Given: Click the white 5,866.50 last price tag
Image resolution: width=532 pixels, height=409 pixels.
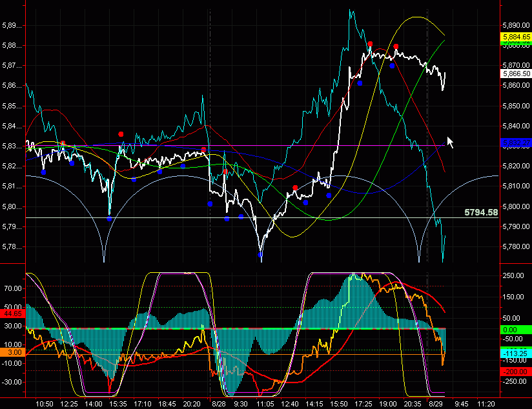Looking at the screenshot, I should pos(516,74).
